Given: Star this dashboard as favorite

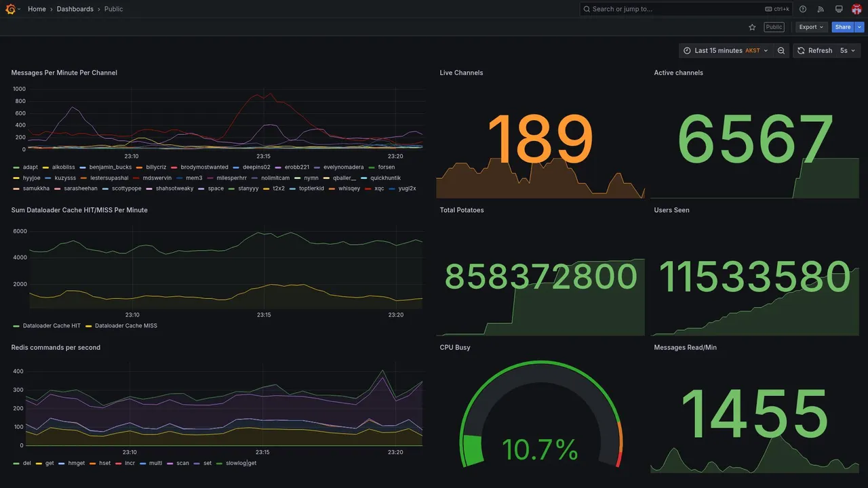Looking at the screenshot, I should (752, 27).
